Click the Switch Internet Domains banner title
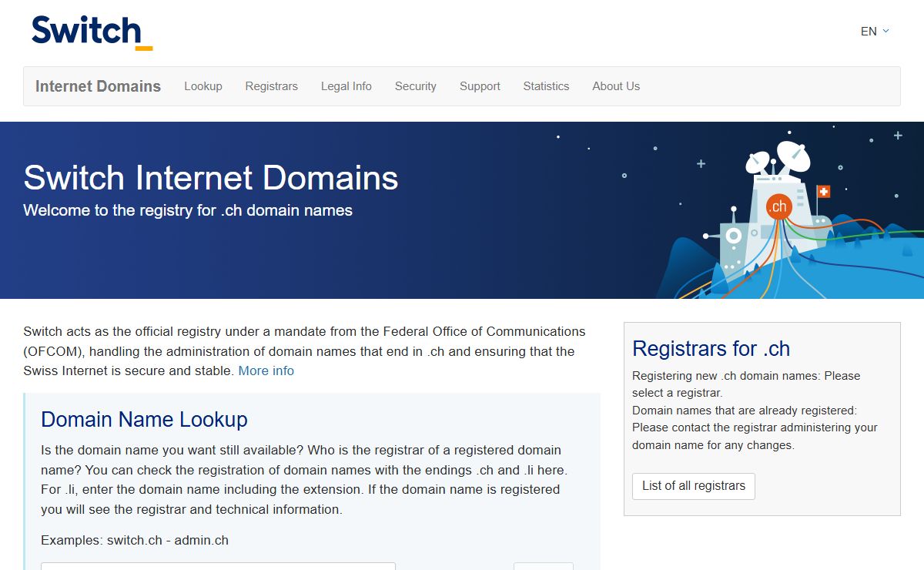The width and height of the screenshot is (924, 570). tap(211, 178)
